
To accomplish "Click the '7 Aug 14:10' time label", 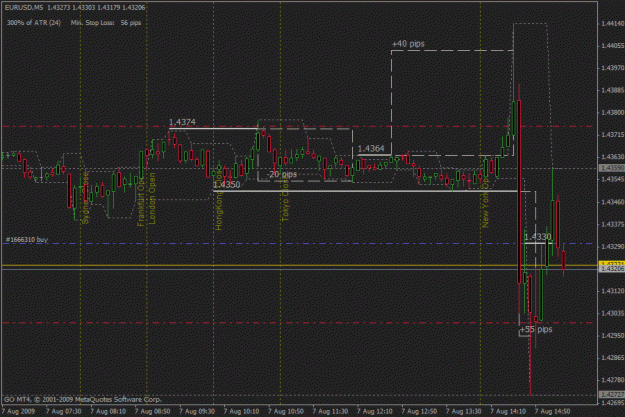I will point(508,411).
